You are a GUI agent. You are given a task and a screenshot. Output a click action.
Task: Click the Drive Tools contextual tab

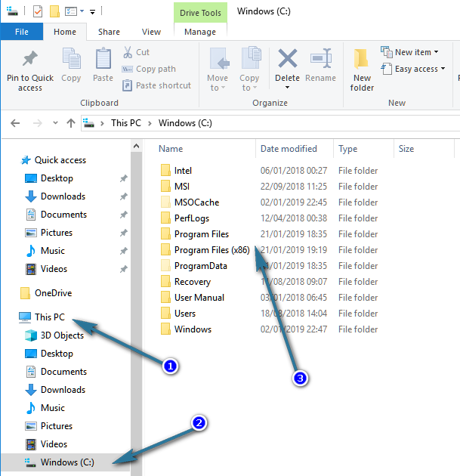[x=200, y=13]
